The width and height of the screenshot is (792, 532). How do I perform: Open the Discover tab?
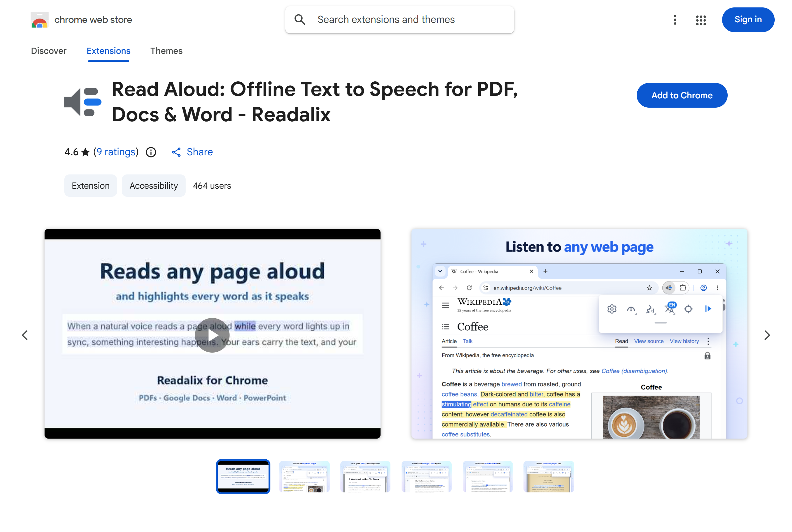pyautogui.click(x=49, y=51)
